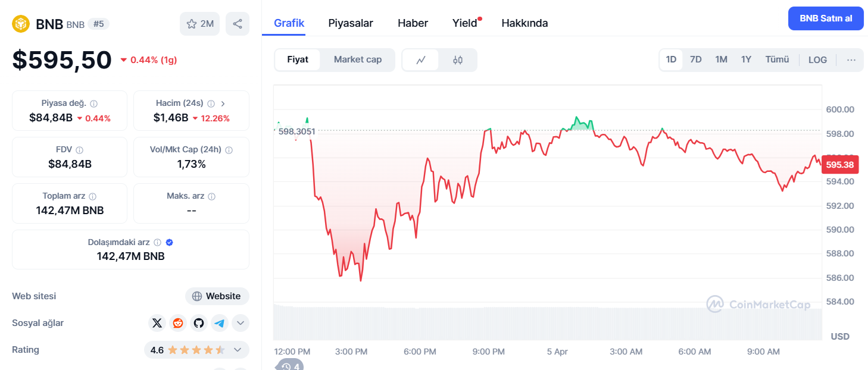The height and width of the screenshot is (370, 868).
Task: Open the Haber tab
Action: pyautogui.click(x=413, y=23)
